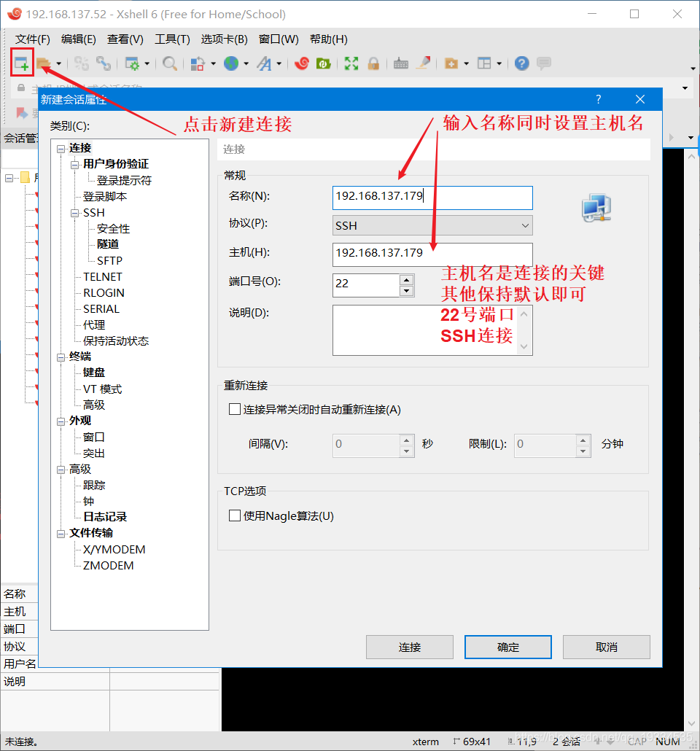The image size is (700, 751).
Task: Collapse the SSH tree node
Action: click(75, 214)
